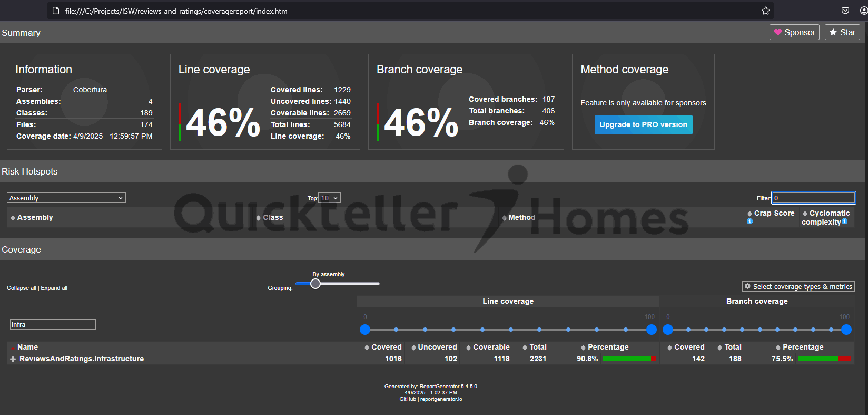Image resolution: width=868 pixels, height=415 pixels.
Task: Open the Top 10 count dropdown
Action: pos(330,198)
